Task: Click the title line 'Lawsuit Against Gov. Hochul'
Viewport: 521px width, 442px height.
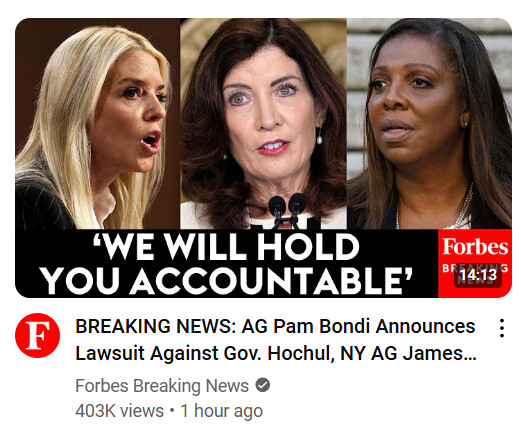Action: pyautogui.click(x=204, y=353)
